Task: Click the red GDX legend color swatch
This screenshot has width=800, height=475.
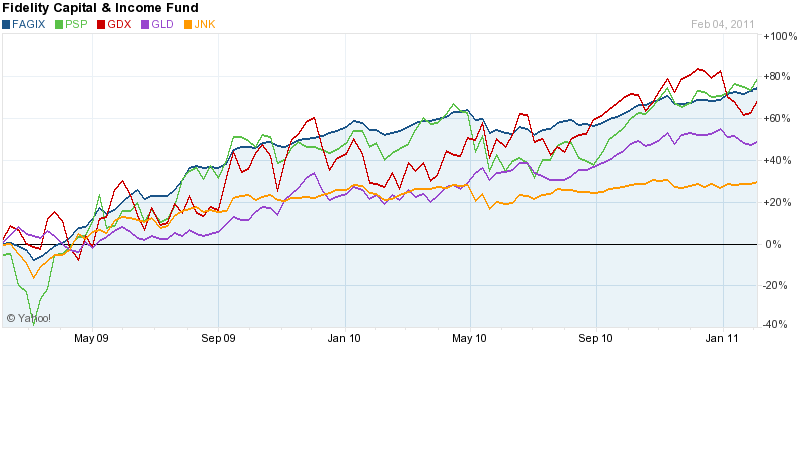Action: (x=101, y=24)
